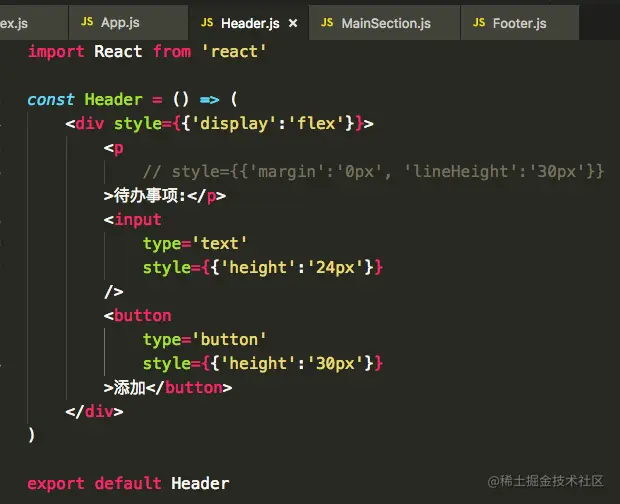Click the arrow function '=>' operator
Screen dimensions: 620x504
pos(210,100)
